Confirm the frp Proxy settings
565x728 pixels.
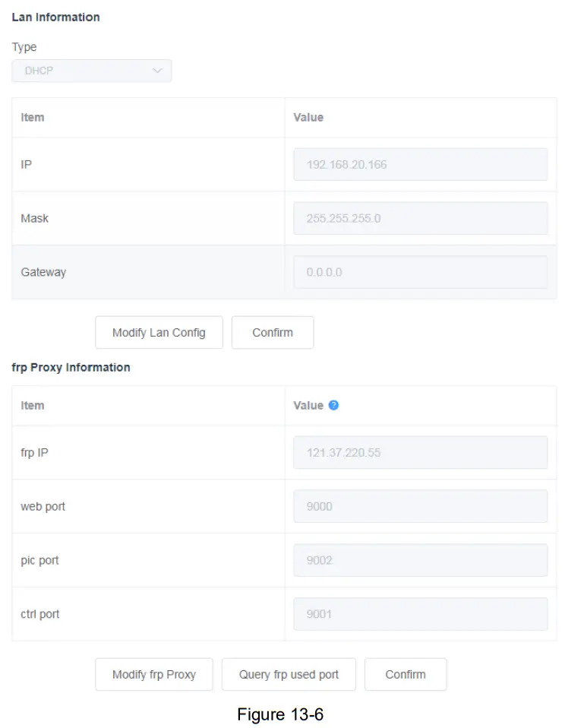(x=405, y=674)
